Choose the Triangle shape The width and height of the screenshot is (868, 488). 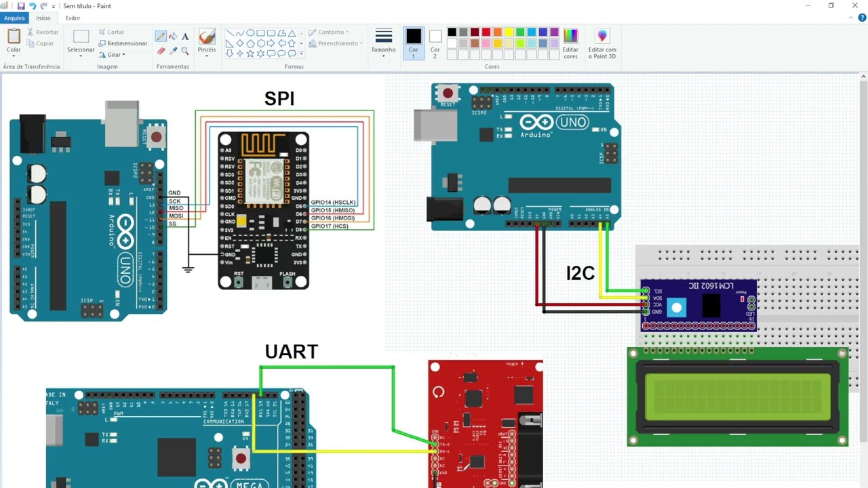[x=292, y=33]
